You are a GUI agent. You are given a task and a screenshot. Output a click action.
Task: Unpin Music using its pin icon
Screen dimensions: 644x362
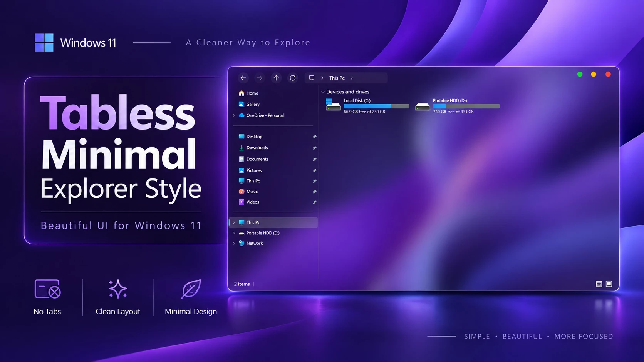tap(315, 192)
